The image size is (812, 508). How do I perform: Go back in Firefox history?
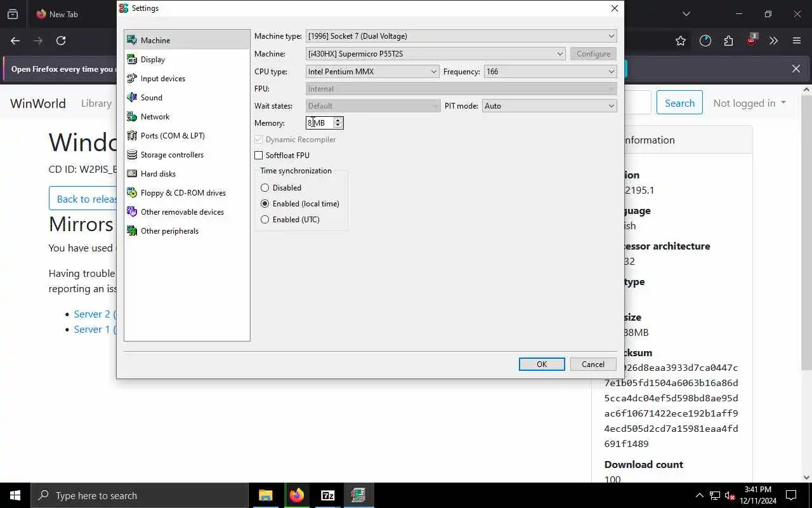[15, 41]
